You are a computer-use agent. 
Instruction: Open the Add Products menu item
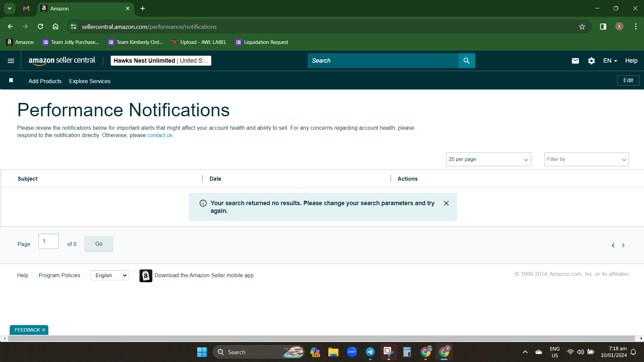click(x=45, y=81)
